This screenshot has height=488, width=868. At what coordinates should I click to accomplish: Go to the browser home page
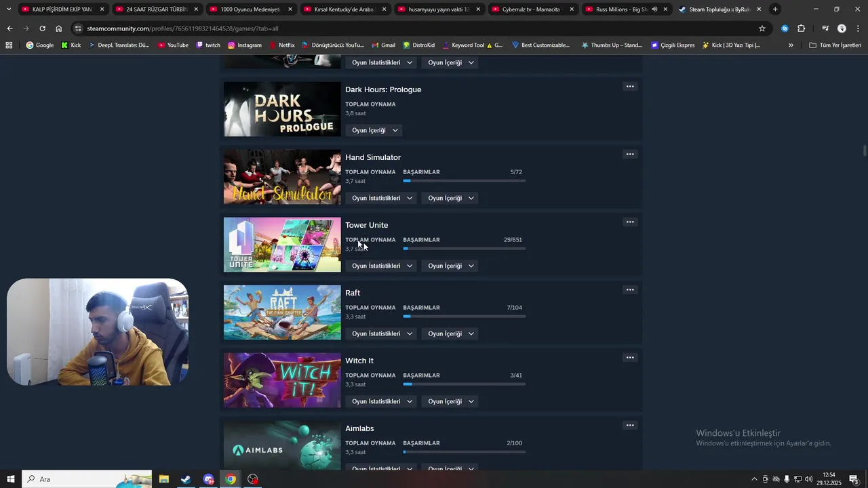click(58, 28)
